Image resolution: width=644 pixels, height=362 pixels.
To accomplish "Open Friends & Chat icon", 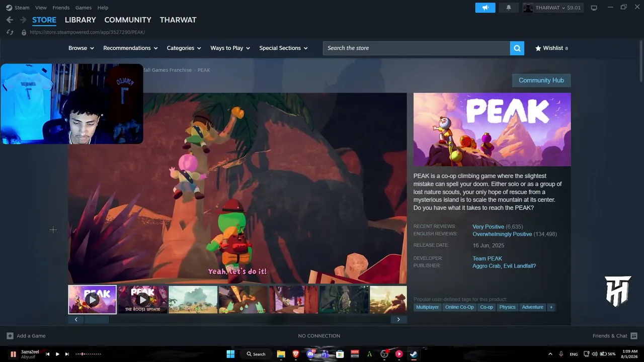I will tap(634, 336).
